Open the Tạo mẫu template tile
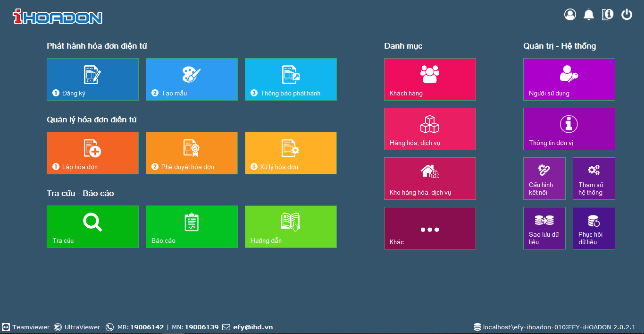Image resolution: width=644 pixels, height=334 pixels. pyautogui.click(x=192, y=79)
